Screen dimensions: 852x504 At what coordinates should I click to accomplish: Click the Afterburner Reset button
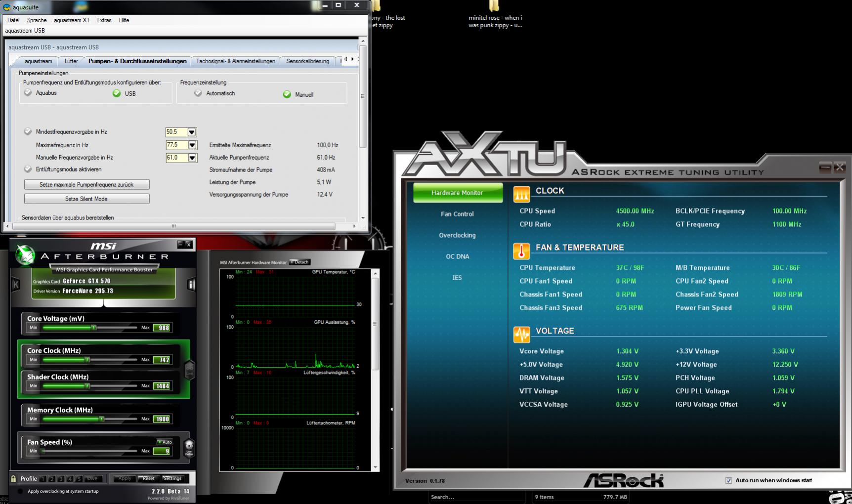point(148,478)
